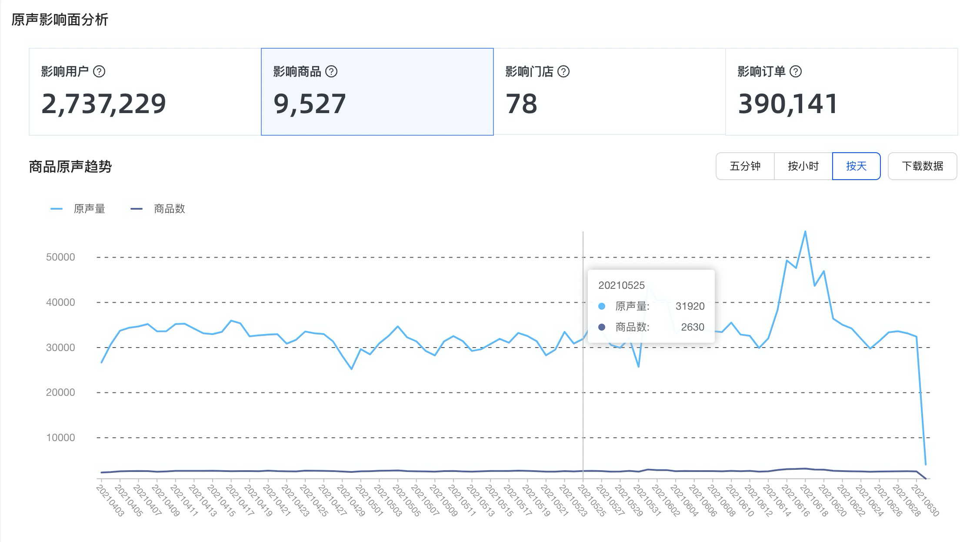
Task: Toggle the 原声量 legend series
Action: pos(78,209)
